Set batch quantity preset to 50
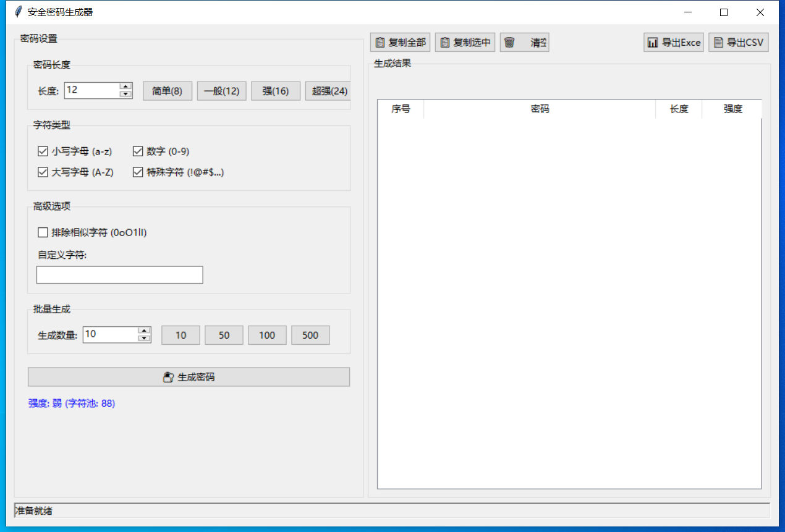The image size is (785, 532). (x=224, y=335)
